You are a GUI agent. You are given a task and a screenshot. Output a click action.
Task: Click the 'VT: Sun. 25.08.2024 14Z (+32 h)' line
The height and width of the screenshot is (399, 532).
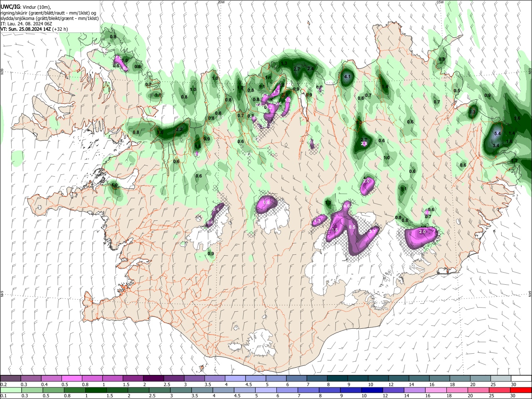point(34,29)
